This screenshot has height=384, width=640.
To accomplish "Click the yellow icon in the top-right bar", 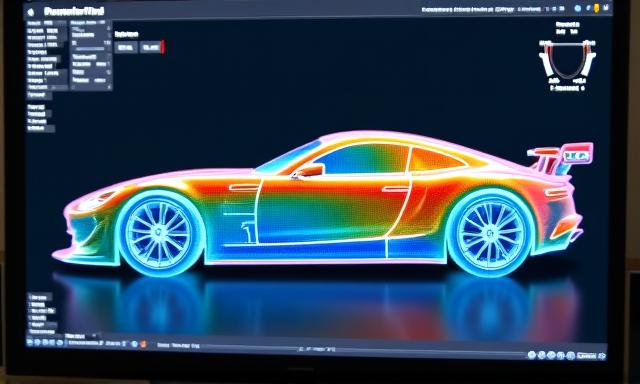I will click(597, 8).
